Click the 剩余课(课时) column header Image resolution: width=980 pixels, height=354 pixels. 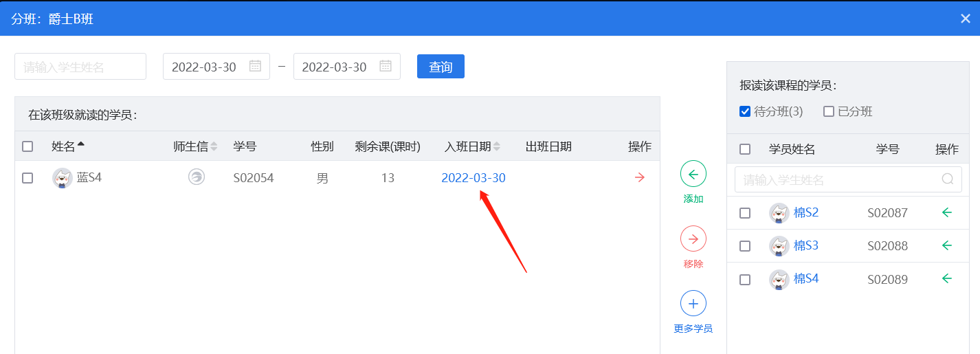388,146
